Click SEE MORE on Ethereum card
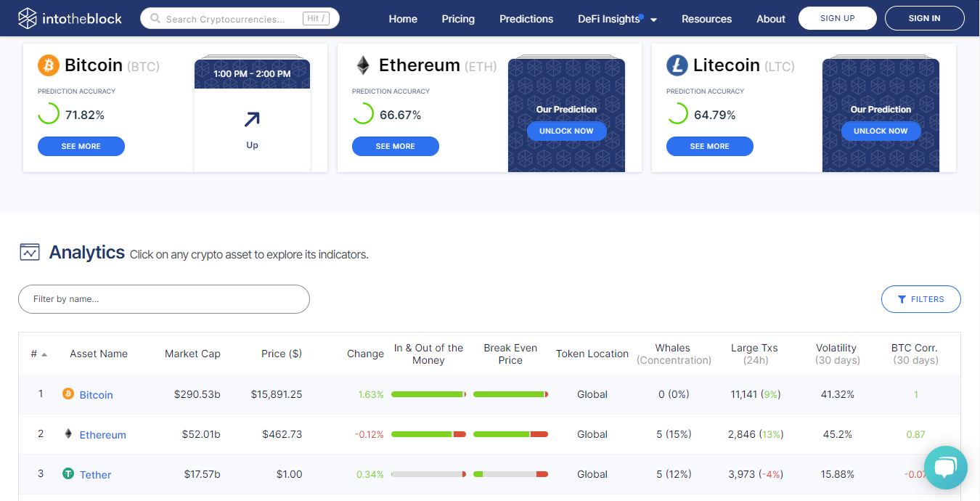Viewport: 980px width, 501px height. [396, 146]
